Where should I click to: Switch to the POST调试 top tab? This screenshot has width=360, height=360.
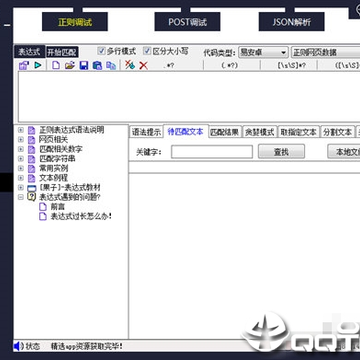(187, 22)
